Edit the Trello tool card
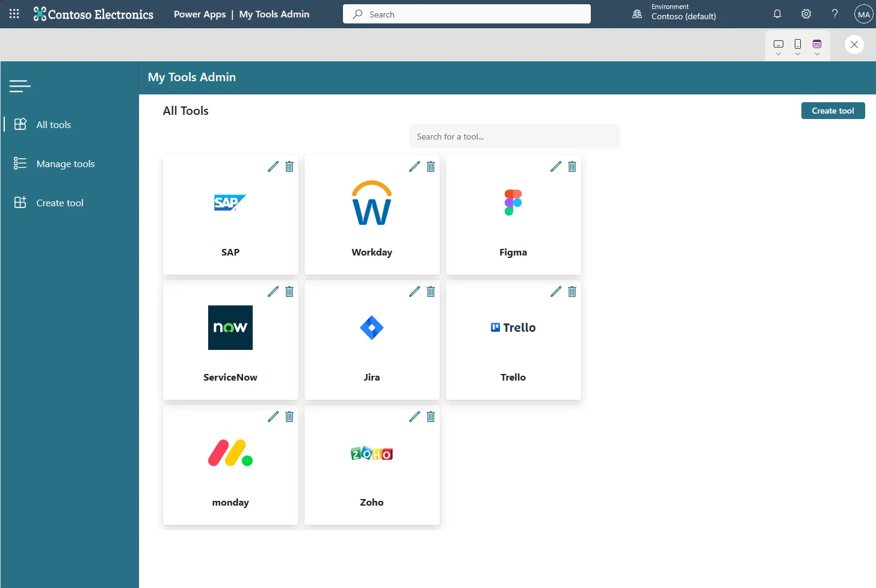The width and height of the screenshot is (876, 588). (556, 292)
